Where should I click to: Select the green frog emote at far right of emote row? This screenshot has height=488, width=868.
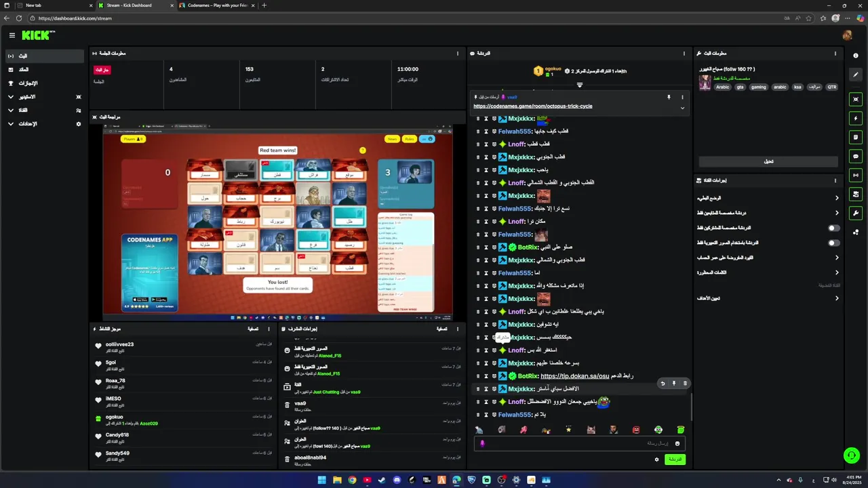[680, 430]
